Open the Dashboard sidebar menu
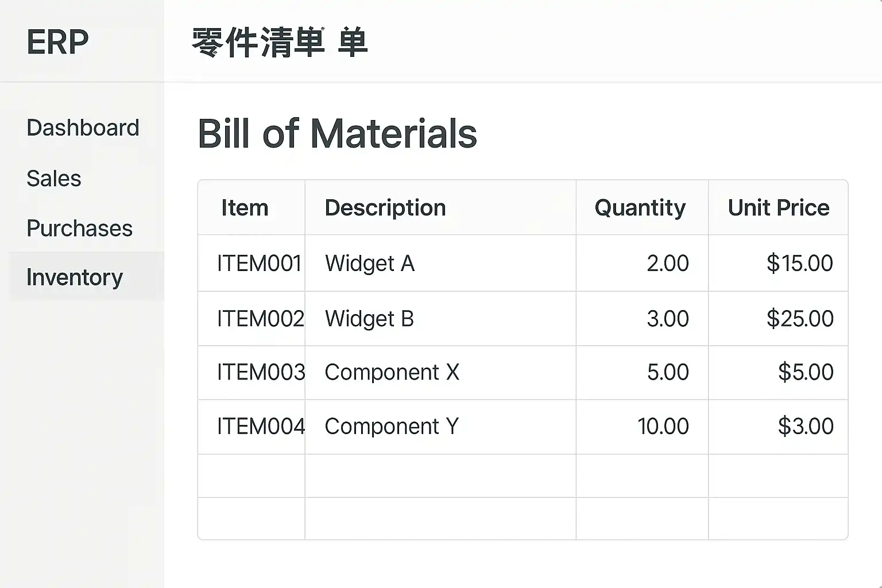Viewport: 882px width, 588px height. pos(83,128)
